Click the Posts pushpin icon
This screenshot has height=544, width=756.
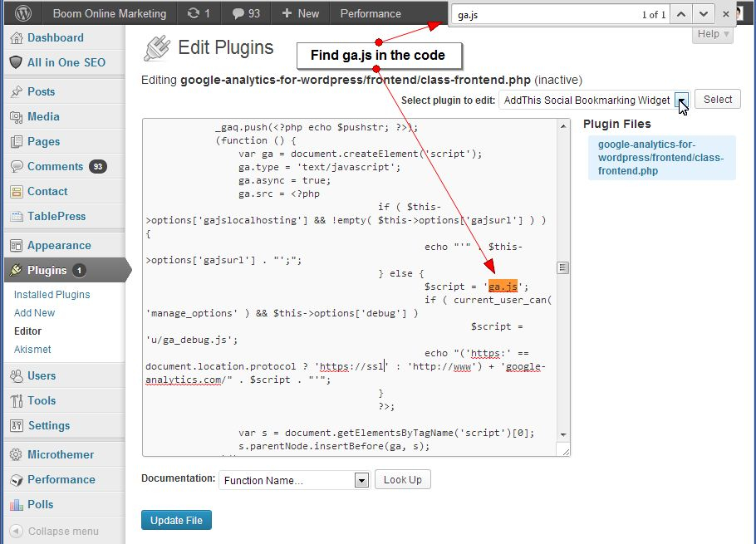coord(16,92)
